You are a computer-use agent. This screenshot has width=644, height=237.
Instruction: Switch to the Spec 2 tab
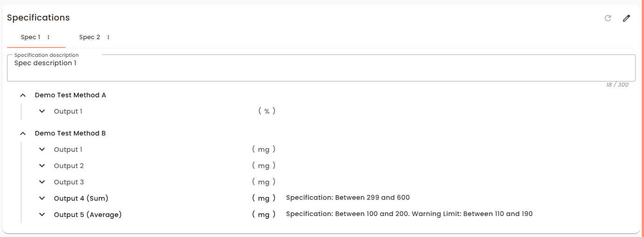coord(90,37)
